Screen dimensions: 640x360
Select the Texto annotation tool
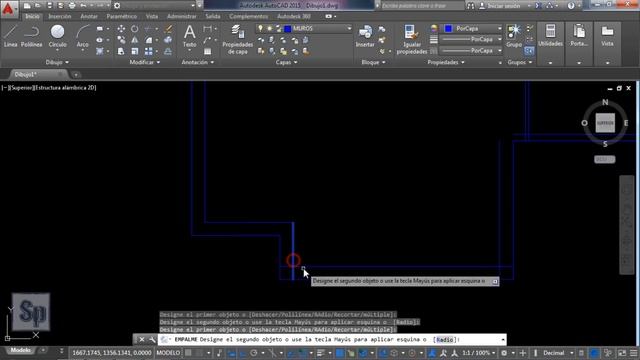[x=189, y=36]
